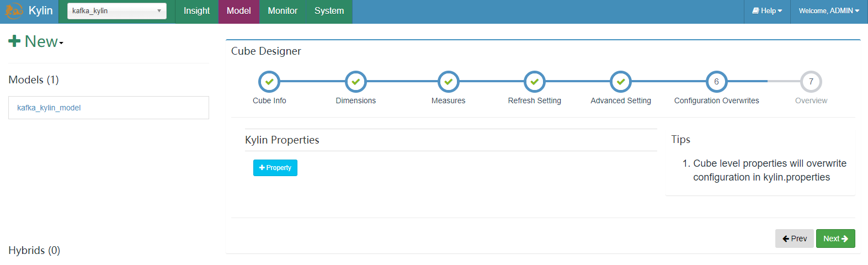
Task: Go to the Dimensions step circle
Action: coord(356,82)
